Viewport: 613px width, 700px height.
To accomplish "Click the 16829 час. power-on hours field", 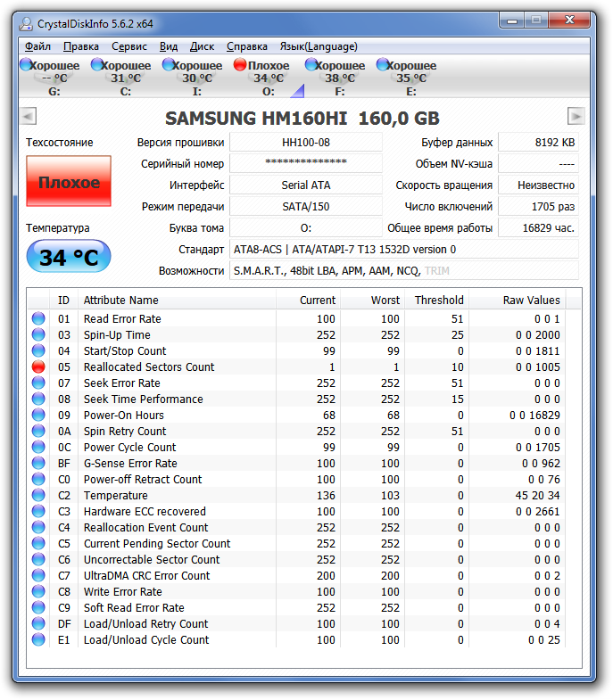I will point(538,228).
